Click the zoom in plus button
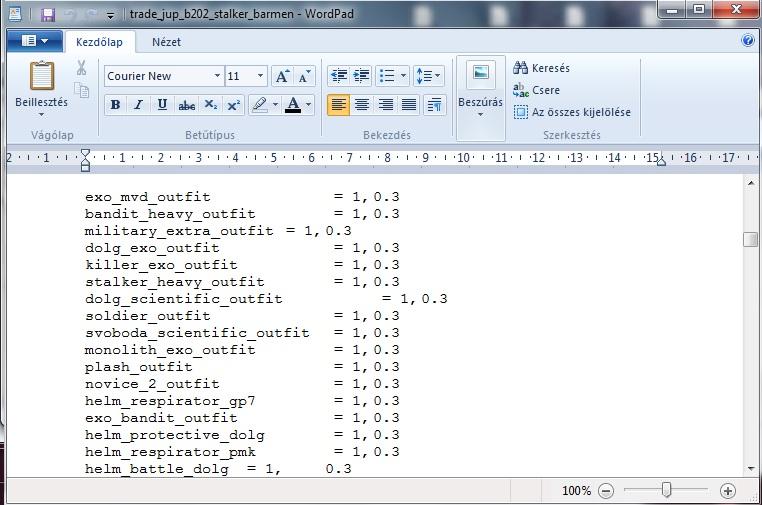Image resolution: width=762 pixels, height=505 pixels. (727, 491)
